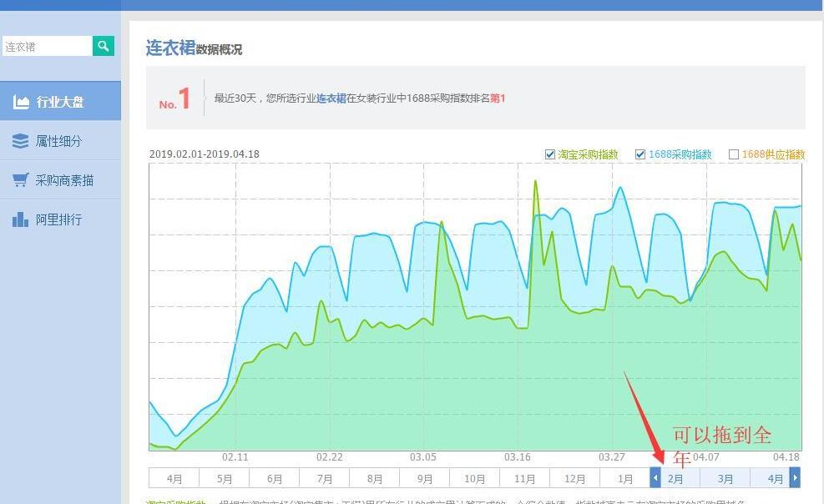Select the 10月 tab in month bar
The image size is (824, 504).
tap(474, 477)
